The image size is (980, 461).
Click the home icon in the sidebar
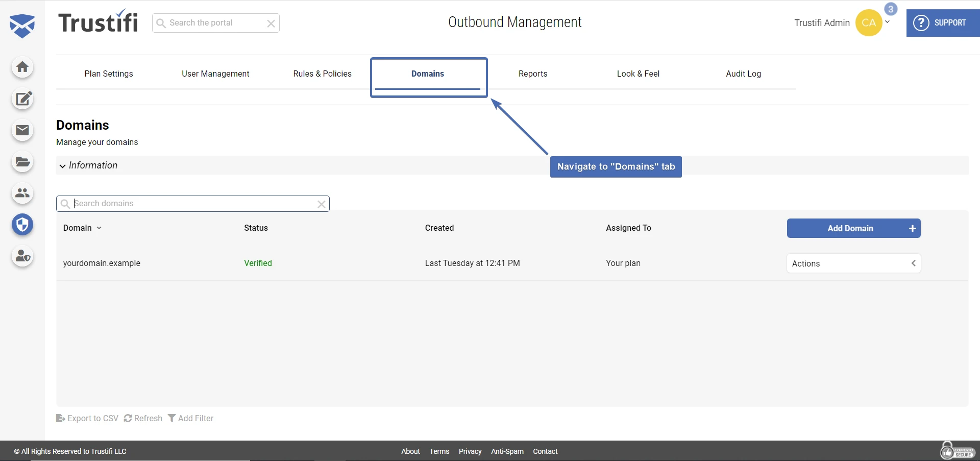click(22, 67)
